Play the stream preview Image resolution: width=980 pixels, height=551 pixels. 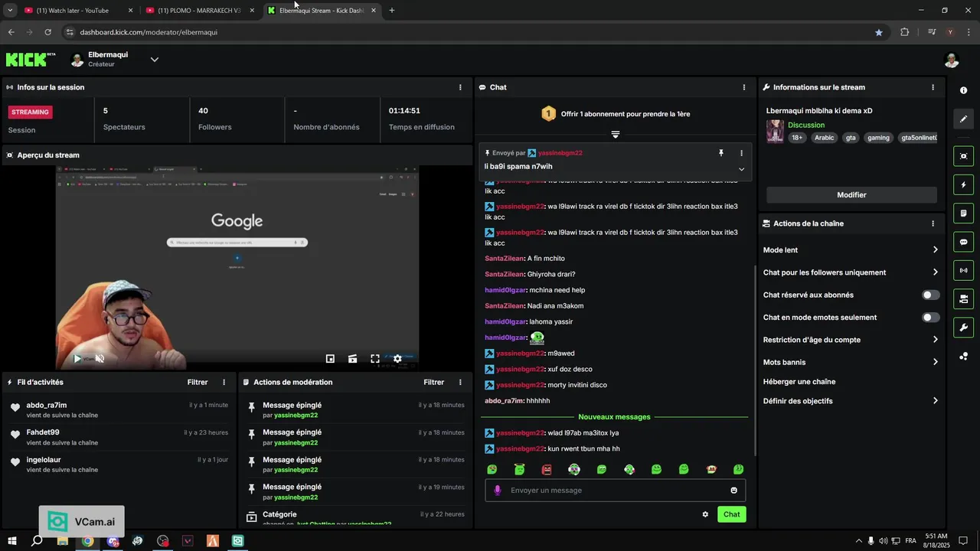77,358
